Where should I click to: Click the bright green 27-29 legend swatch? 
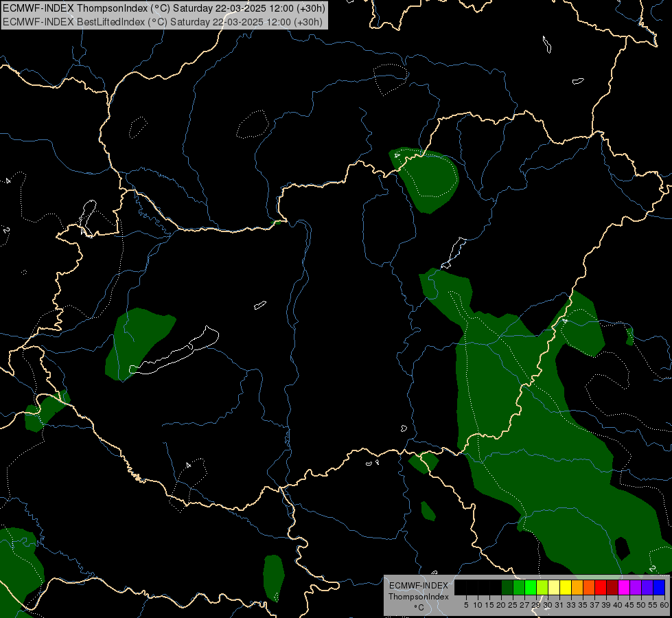click(531, 587)
